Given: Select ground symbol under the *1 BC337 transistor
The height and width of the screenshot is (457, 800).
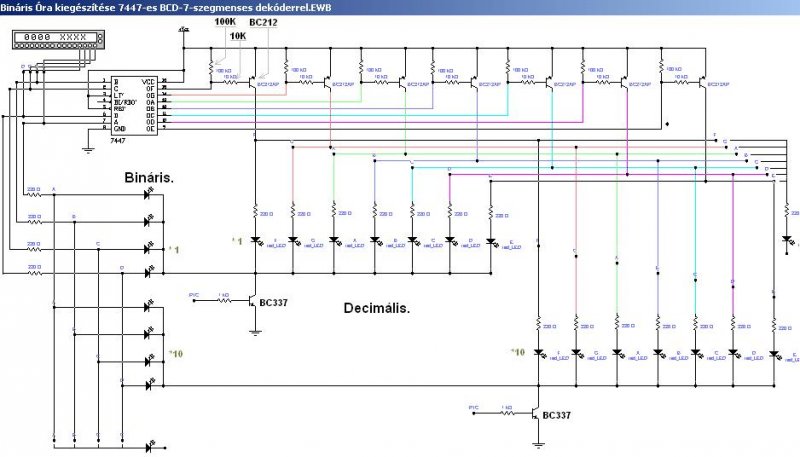Looking at the screenshot, I should pos(255,333).
